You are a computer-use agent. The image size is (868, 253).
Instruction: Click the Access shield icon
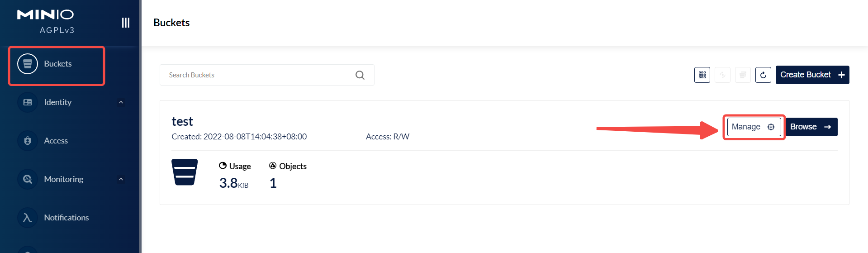[28, 141]
